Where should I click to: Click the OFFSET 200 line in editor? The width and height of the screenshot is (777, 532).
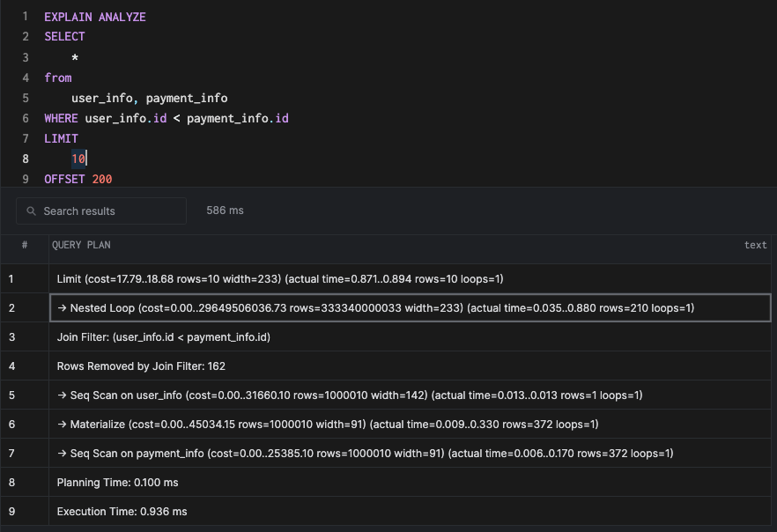[78, 179]
